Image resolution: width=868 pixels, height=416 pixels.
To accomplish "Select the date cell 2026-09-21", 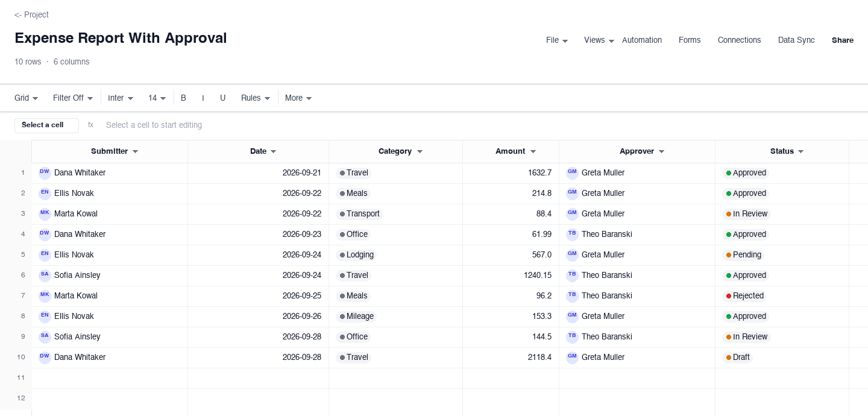I will [258, 173].
